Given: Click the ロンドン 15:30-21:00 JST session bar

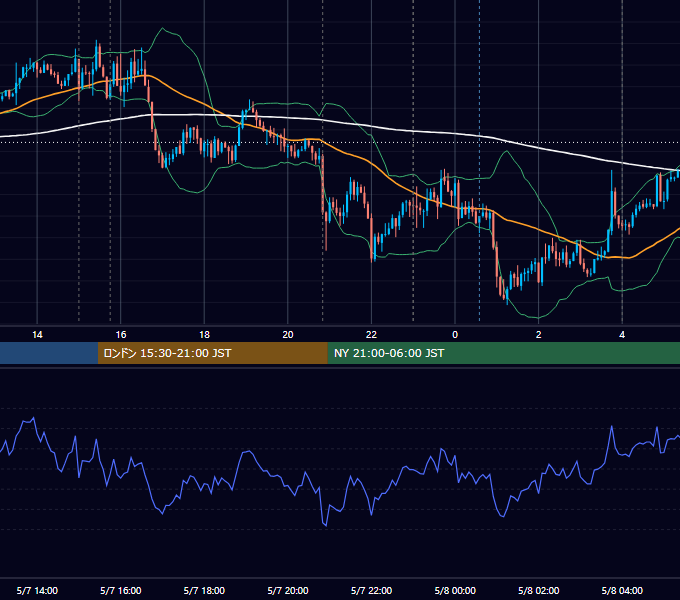Looking at the screenshot, I should (x=212, y=353).
